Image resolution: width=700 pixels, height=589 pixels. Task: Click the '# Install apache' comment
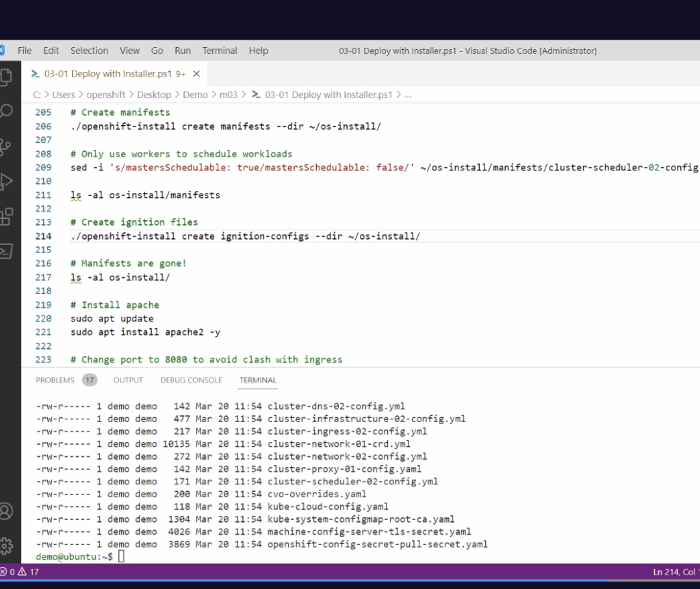115,305
